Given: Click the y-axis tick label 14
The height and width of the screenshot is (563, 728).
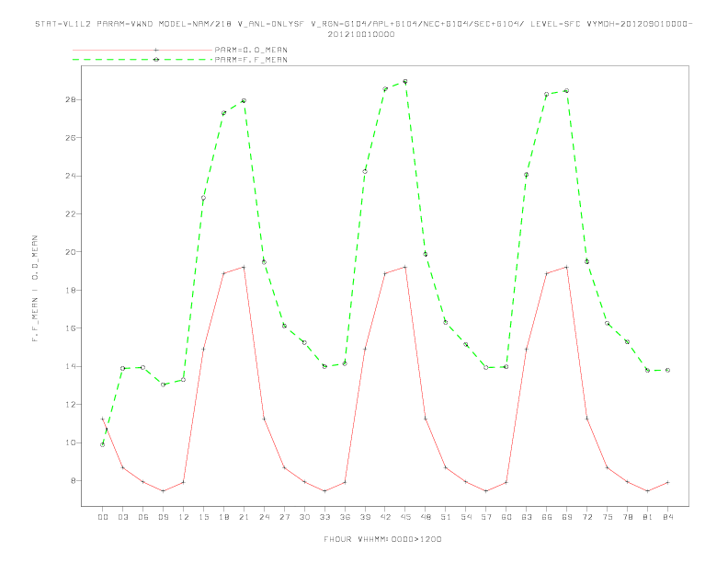Looking at the screenshot, I should tap(71, 366).
